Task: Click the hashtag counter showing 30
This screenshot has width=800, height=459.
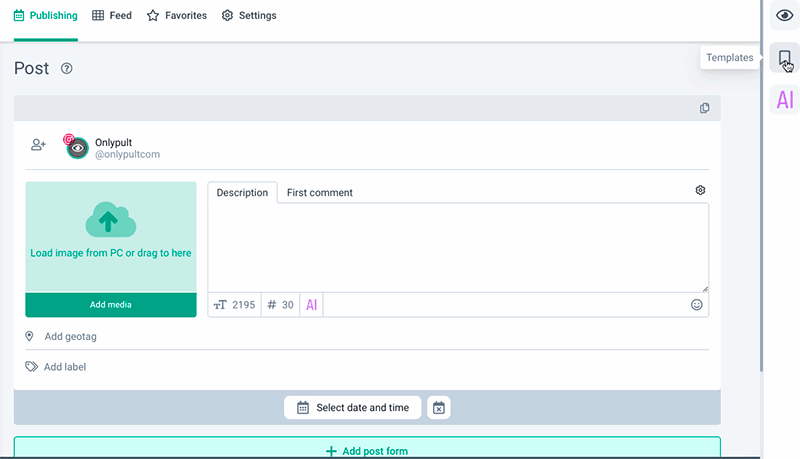Action: [x=281, y=305]
